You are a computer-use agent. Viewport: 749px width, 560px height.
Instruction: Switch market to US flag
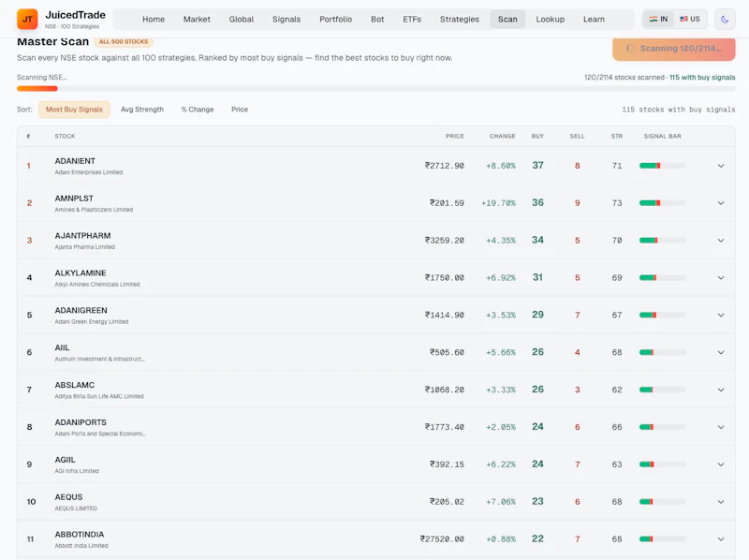point(690,19)
